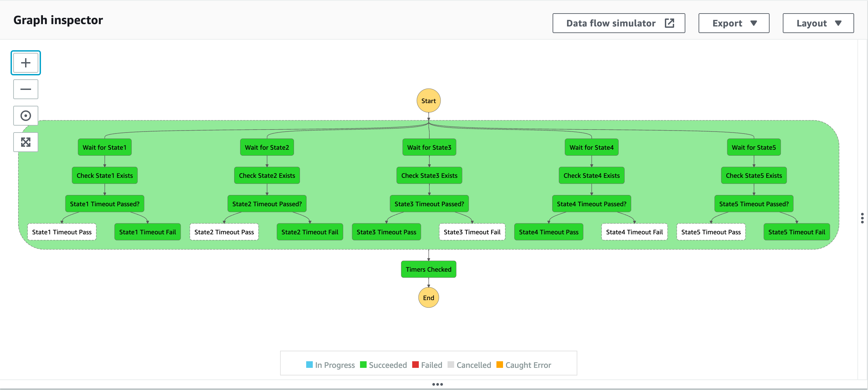Select the State4 Timeout Pass node
Viewport: 868px width, 390px height.
(548, 232)
